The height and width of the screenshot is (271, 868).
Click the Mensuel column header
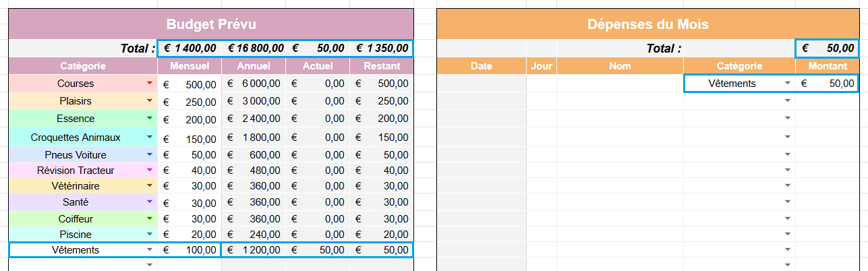[x=189, y=66]
